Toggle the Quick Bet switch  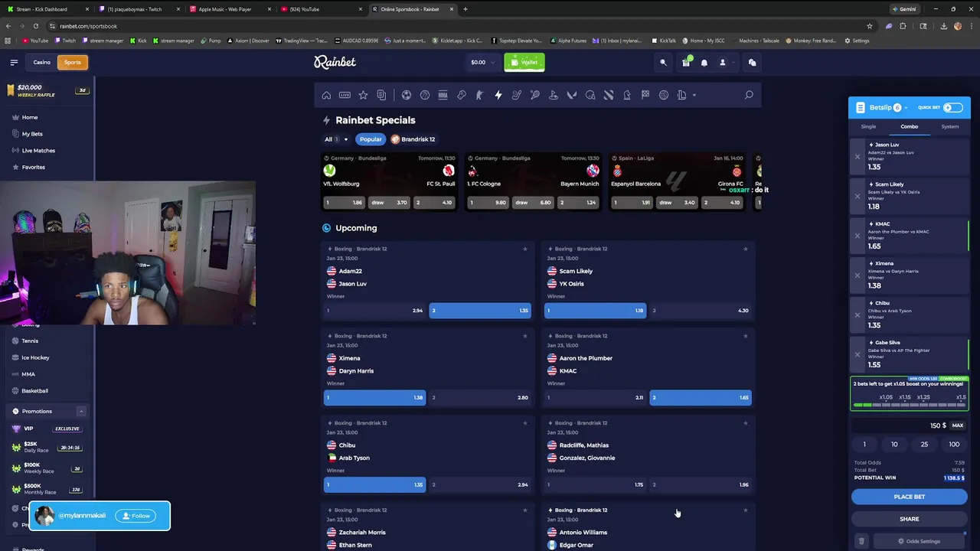coord(953,107)
